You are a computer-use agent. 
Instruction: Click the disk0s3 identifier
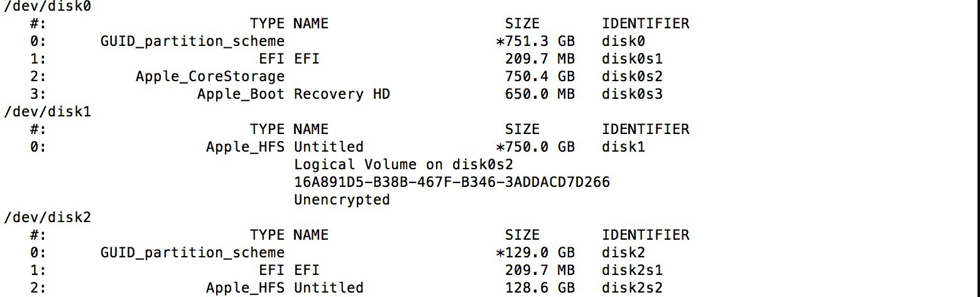click(633, 94)
